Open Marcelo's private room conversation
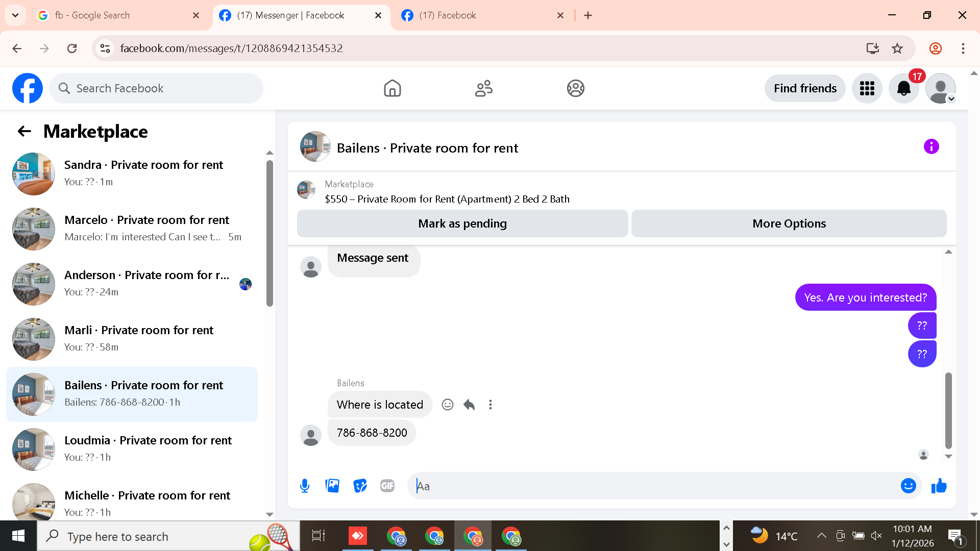Viewport: 980px width, 551px height. click(133, 228)
